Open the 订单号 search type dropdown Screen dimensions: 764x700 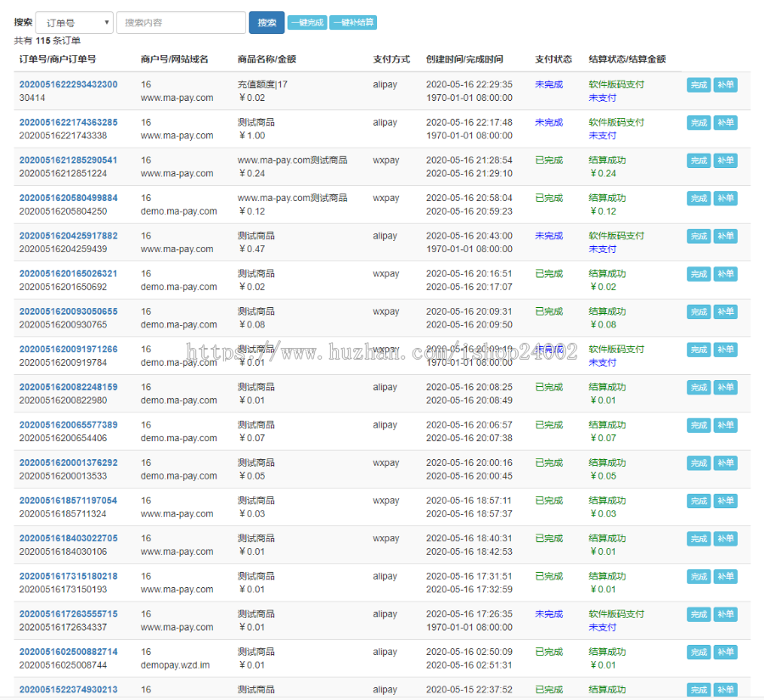pyautogui.click(x=74, y=23)
